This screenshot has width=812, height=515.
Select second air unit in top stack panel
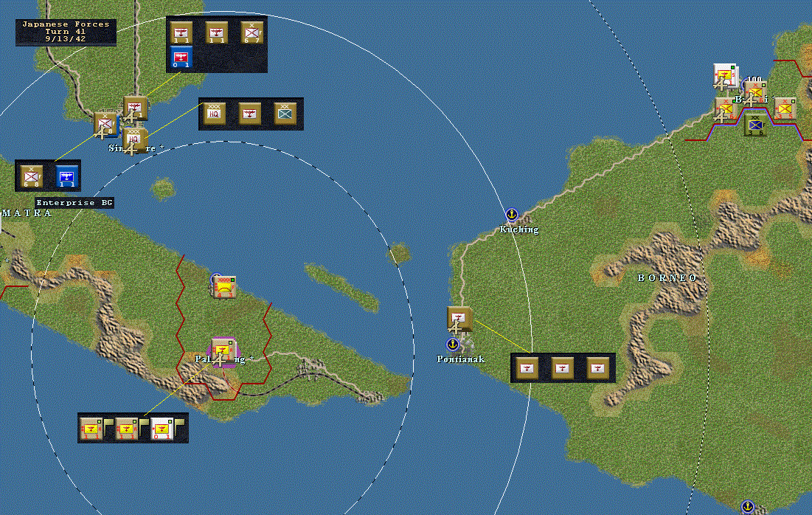click(217, 32)
